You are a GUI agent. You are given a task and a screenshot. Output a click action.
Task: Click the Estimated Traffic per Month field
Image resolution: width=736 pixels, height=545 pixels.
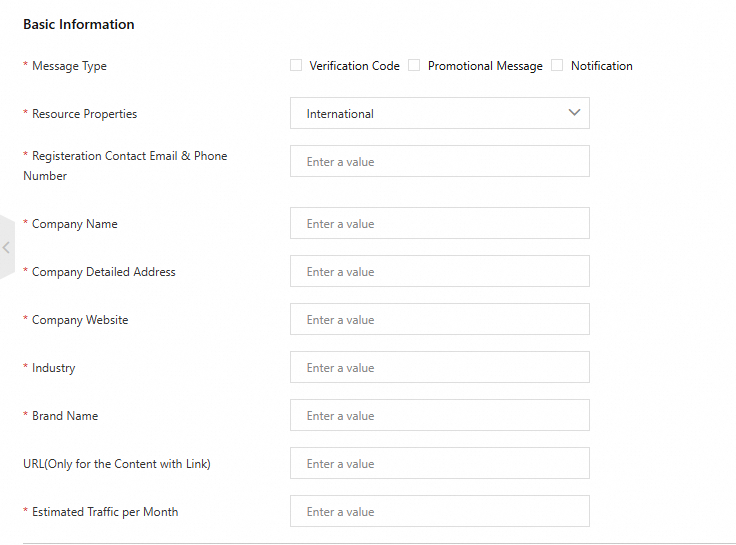439,512
